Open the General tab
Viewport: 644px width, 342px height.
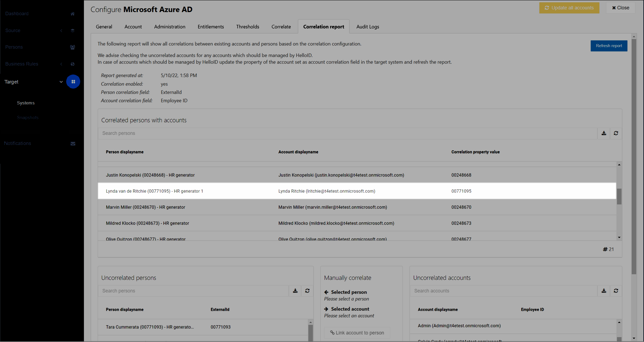pos(104,27)
